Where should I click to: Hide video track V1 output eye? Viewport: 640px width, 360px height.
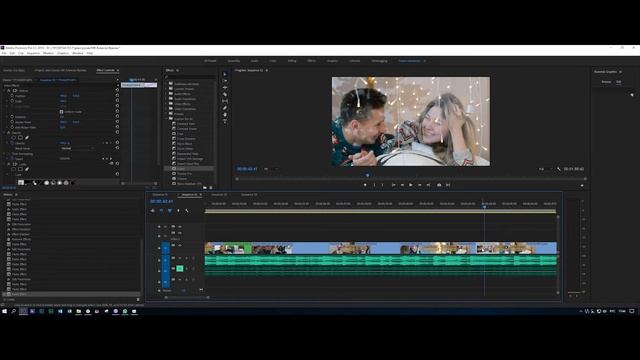tap(180, 245)
